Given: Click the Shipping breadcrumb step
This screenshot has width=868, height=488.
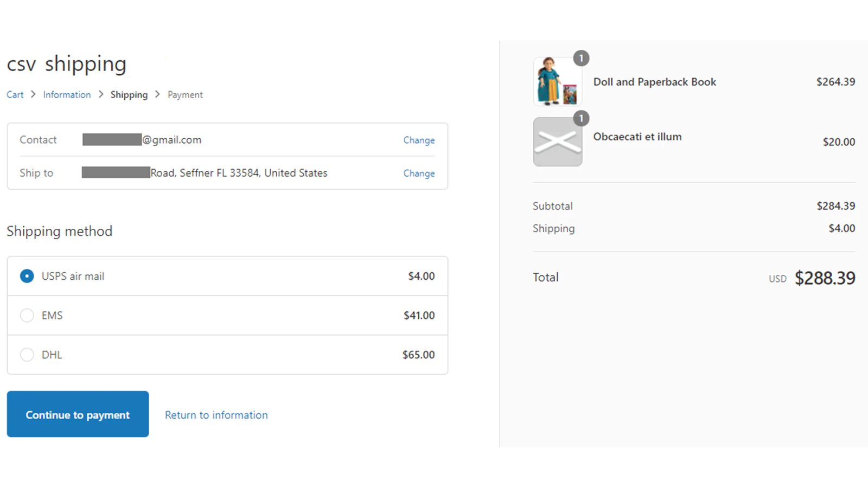Looking at the screenshot, I should click(129, 95).
